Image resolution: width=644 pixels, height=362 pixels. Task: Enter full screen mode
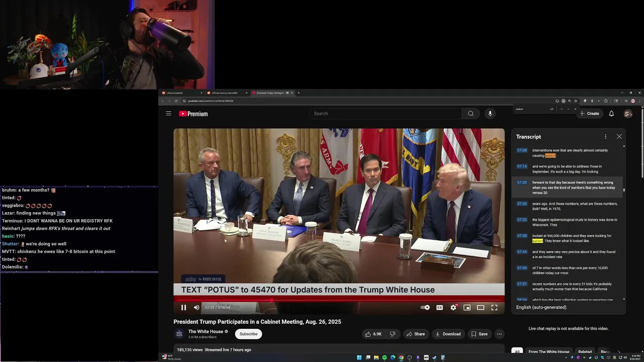[x=494, y=308]
